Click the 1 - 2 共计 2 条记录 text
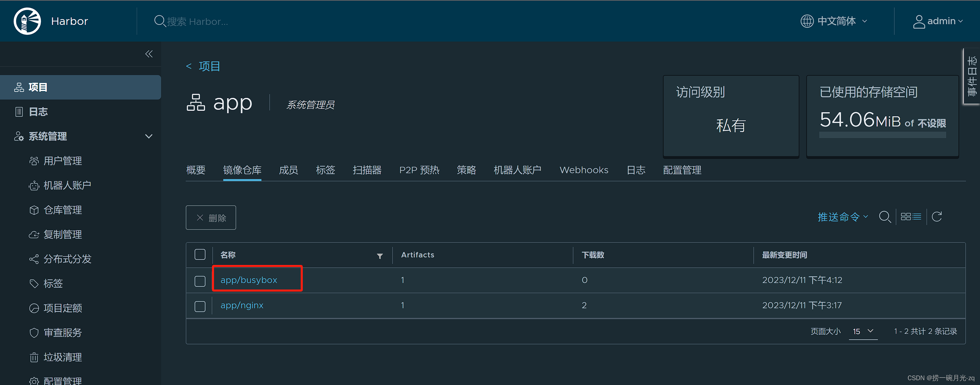The image size is (980, 385). 925,331
